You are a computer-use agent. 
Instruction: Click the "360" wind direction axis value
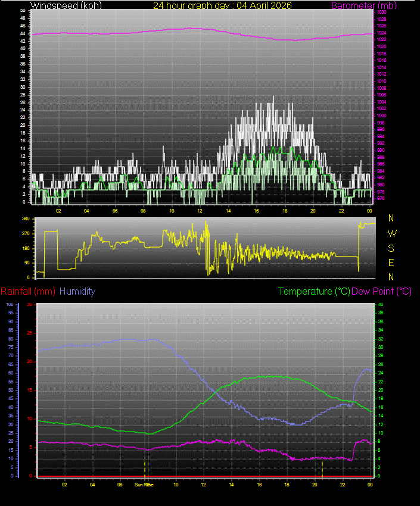pyautogui.click(x=26, y=219)
